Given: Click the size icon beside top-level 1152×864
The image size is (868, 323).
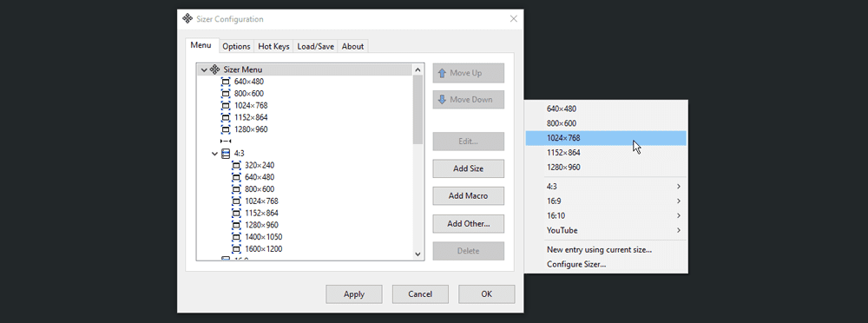Looking at the screenshot, I should pos(226,117).
